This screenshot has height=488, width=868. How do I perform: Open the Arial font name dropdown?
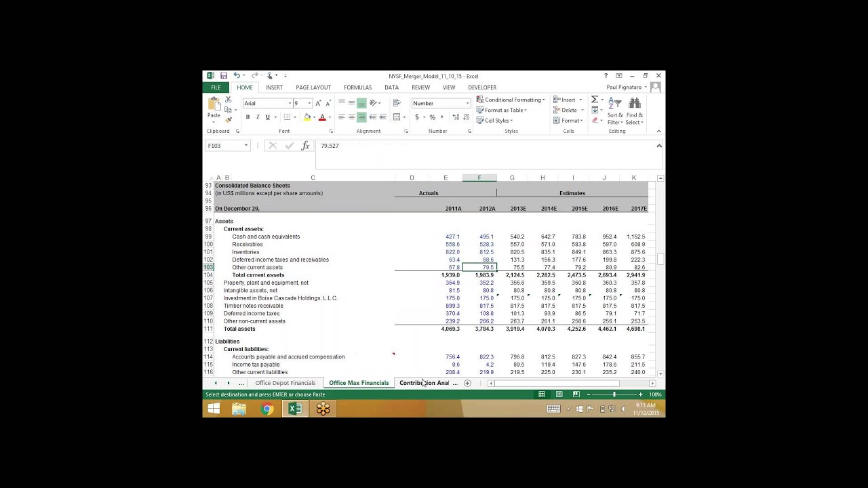click(290, 103)
